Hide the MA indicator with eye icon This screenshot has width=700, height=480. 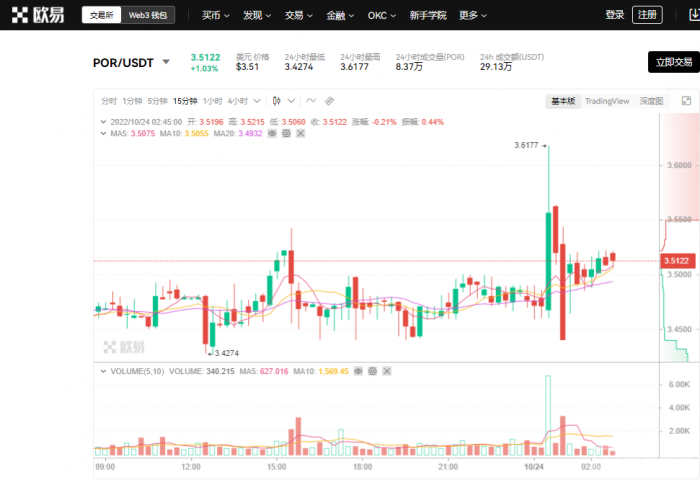[x=272, y=133]
